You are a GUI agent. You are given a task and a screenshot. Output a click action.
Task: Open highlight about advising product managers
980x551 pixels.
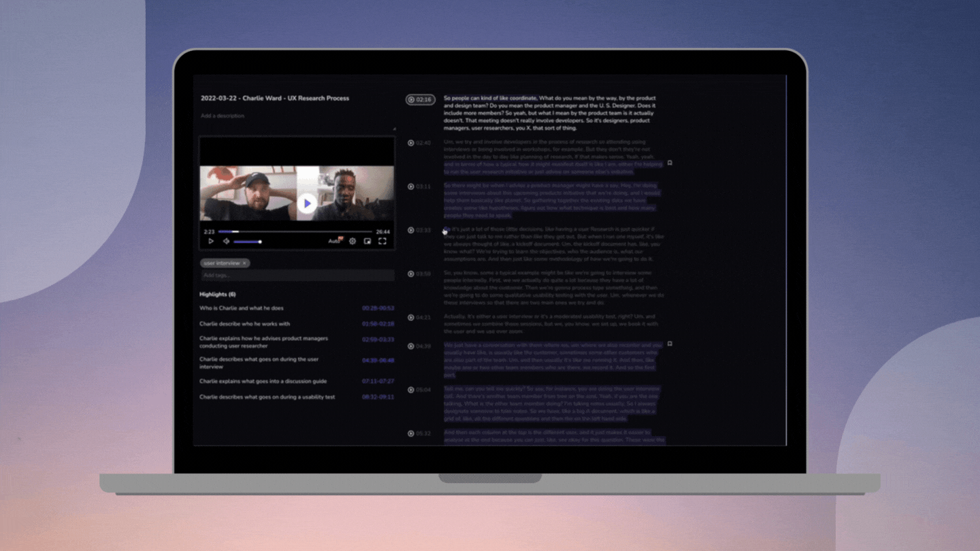pyautogui.click(x=264, y=342)
